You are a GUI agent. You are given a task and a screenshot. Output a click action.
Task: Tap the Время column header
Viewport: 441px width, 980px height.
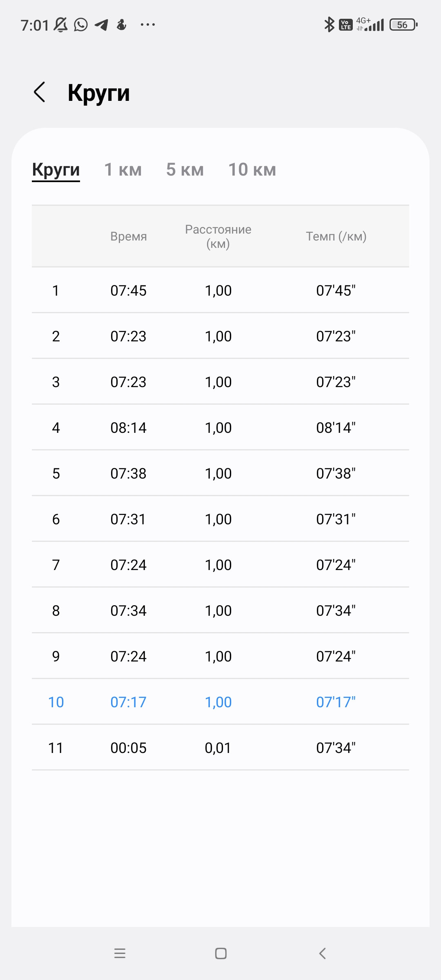pyautogui.click(x=129, y=236)
